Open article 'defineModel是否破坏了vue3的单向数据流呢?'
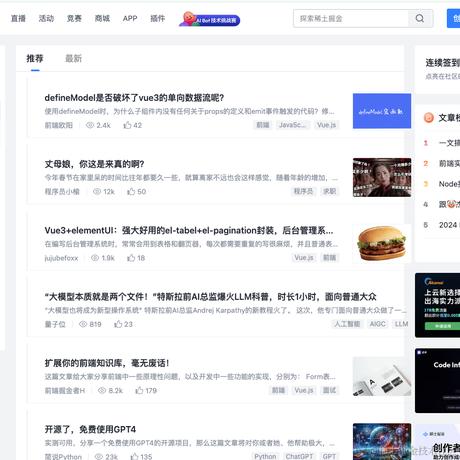 tap(134, 98)
